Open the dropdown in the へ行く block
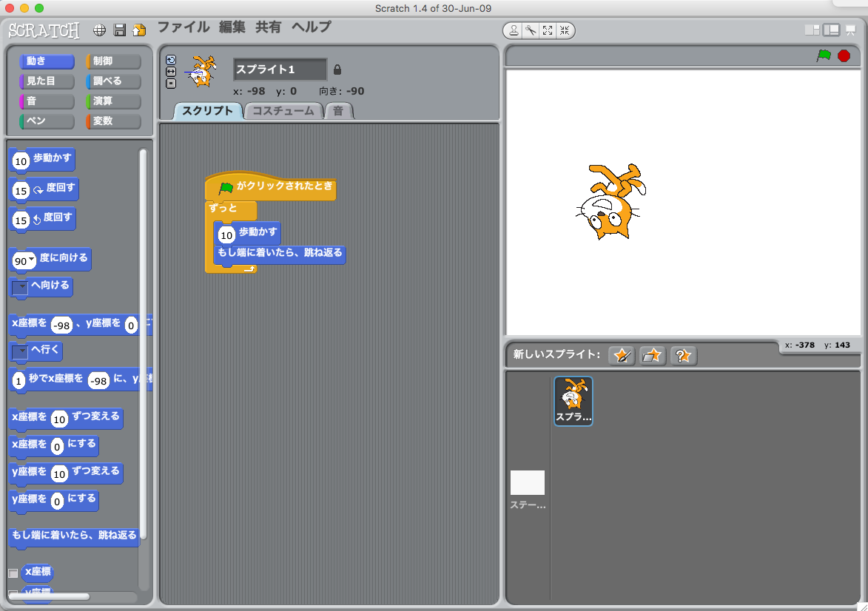 point(22,351)
